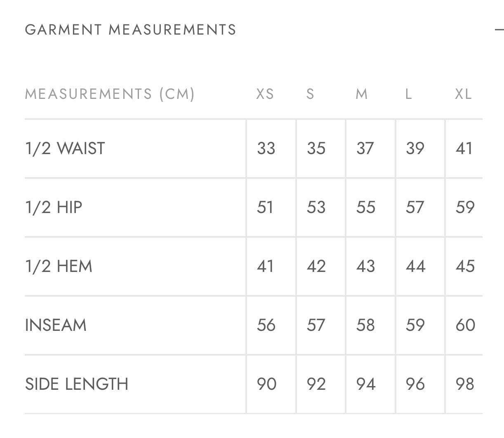Choose the M size column header
Viewport: 504px width, 438px height.
click(x=361, y=94)
